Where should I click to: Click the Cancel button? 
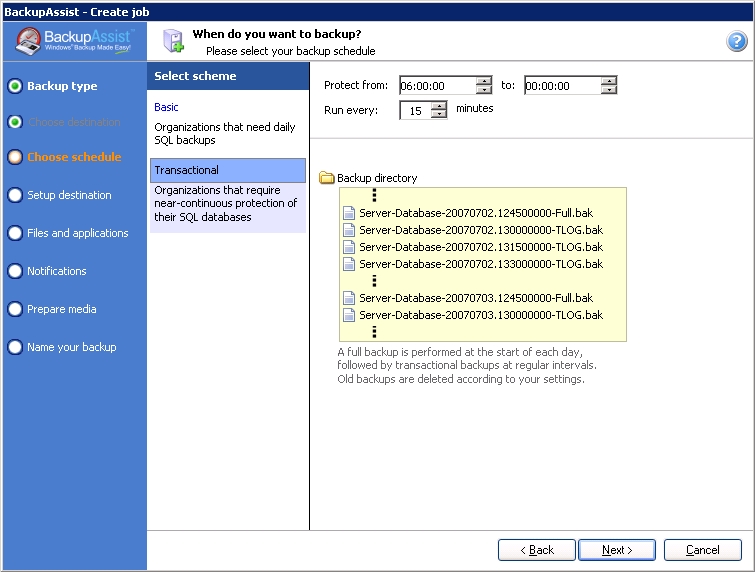coord(703,550)
